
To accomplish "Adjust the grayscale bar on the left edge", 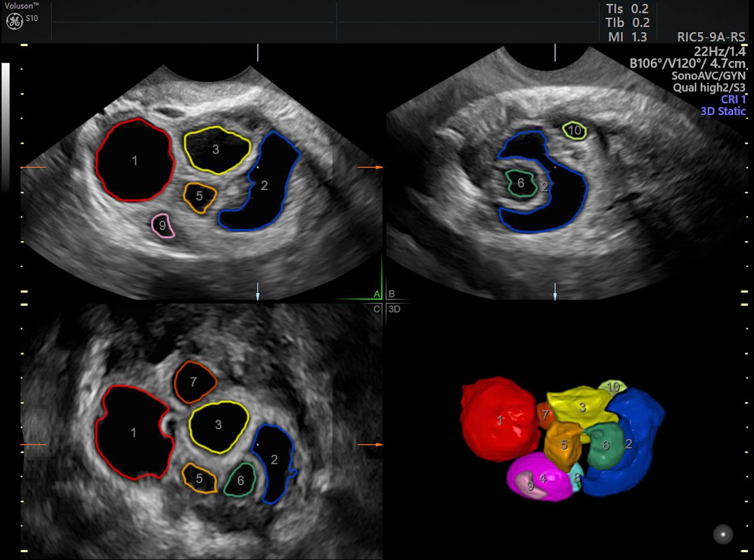I will click(x=6, y=124).
